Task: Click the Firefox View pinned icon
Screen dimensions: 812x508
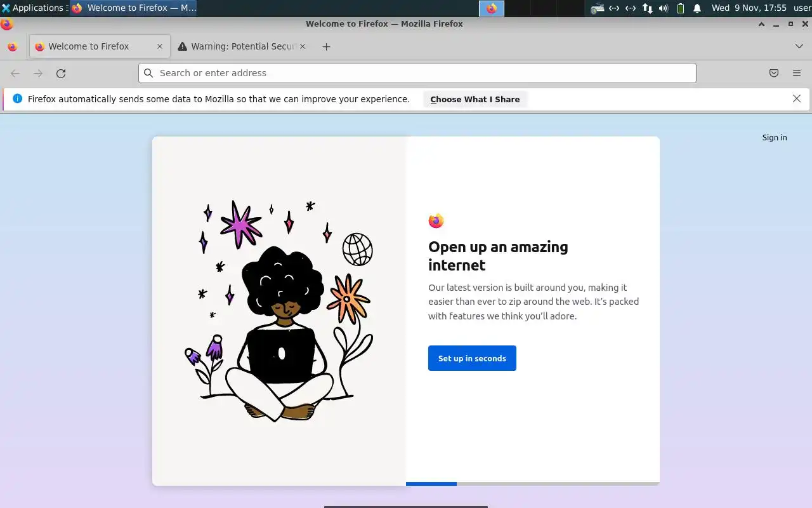Action: (x=12, y=46)
